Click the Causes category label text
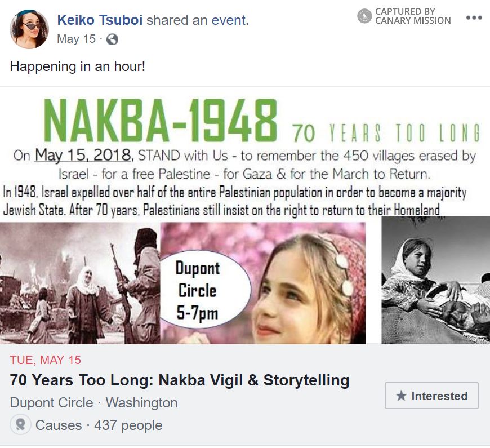 59,425
